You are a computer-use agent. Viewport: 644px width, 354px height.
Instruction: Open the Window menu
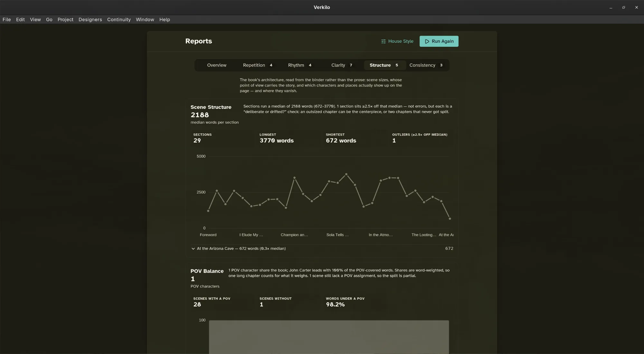(145, 20)
